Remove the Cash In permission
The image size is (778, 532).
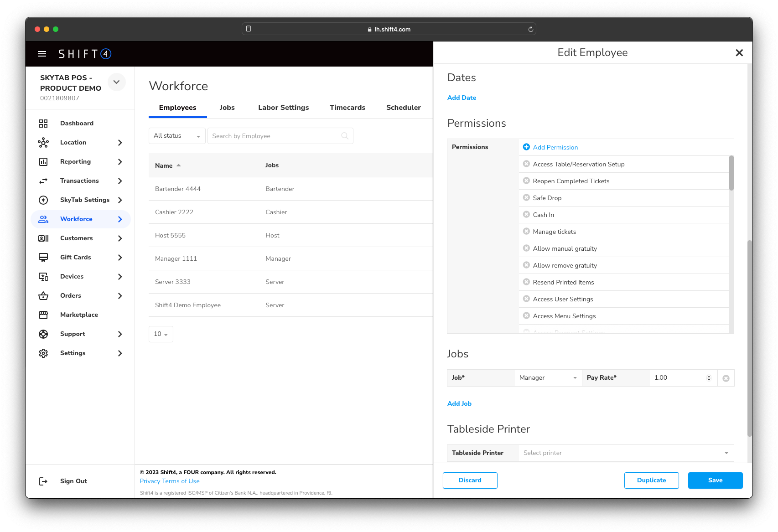pyautogui.click(x=526, y=215)
